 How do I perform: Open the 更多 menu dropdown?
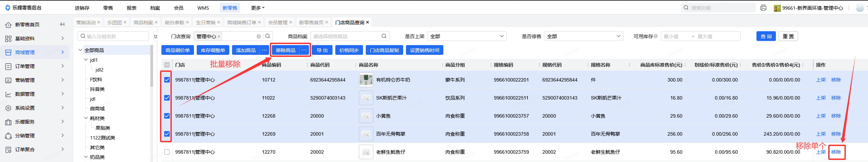pos(258,8)
